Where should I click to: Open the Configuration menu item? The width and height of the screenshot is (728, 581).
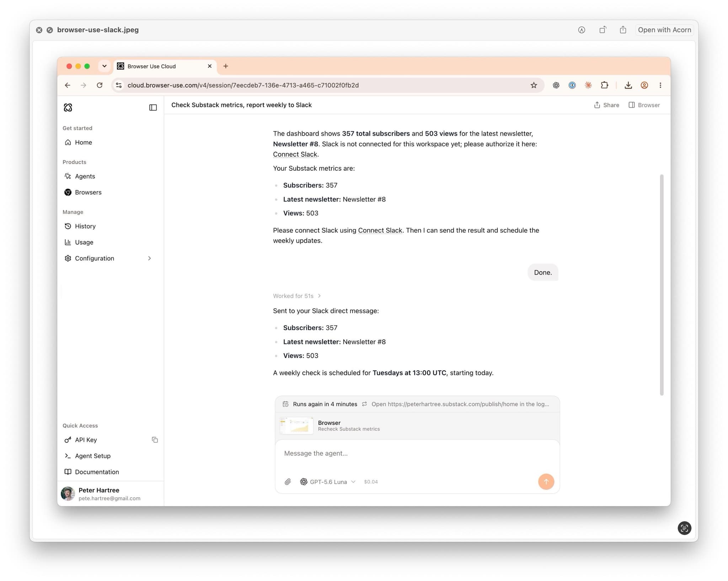(95, 258)
